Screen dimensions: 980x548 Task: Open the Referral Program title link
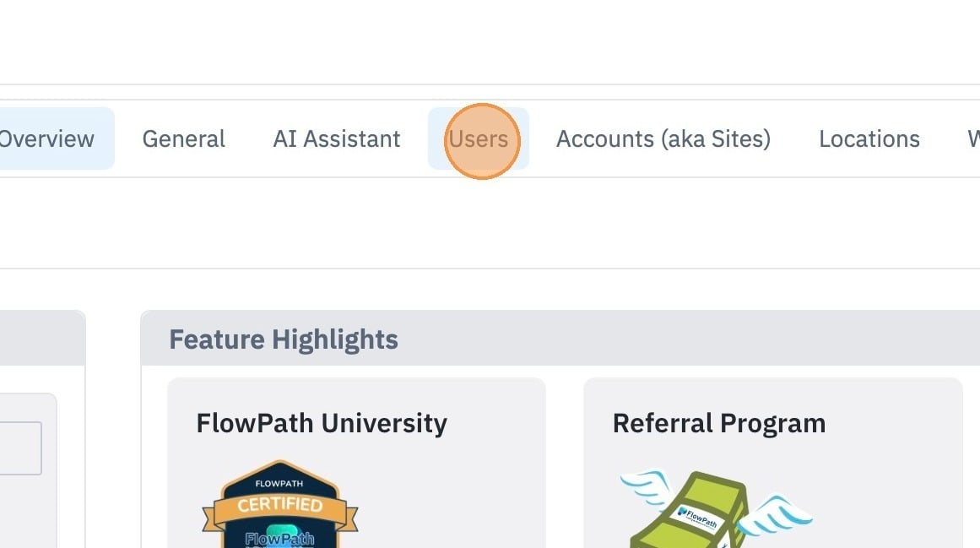(718, 423)
